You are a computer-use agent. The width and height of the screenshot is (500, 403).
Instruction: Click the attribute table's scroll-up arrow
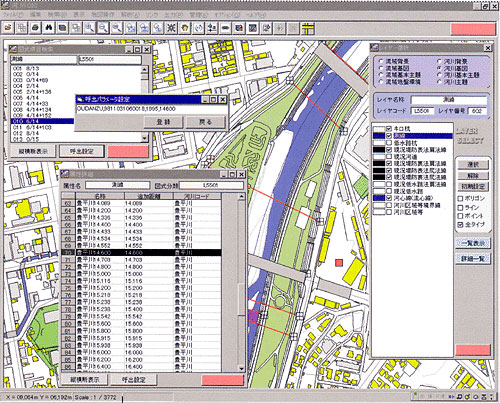(242, 197)
